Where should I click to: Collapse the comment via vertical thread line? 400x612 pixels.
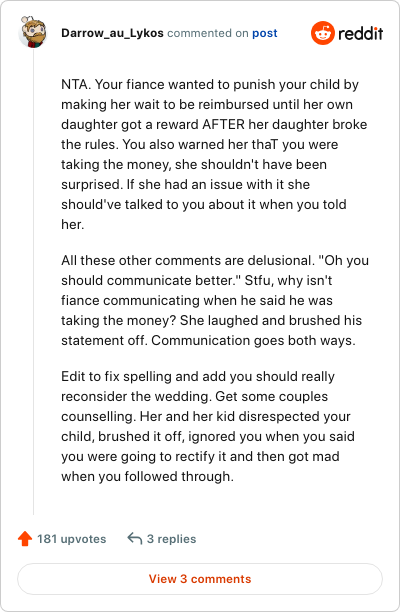(x=34, y=281)
